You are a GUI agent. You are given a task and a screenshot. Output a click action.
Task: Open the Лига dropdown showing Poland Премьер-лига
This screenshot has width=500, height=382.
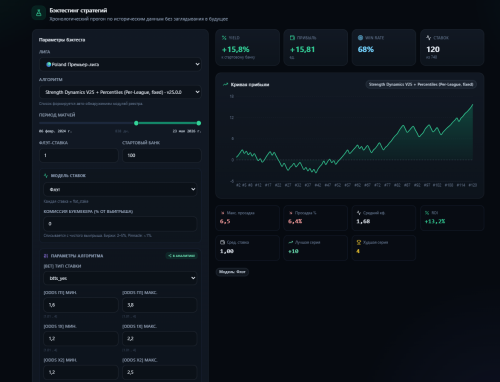click(x=120, y=64)
